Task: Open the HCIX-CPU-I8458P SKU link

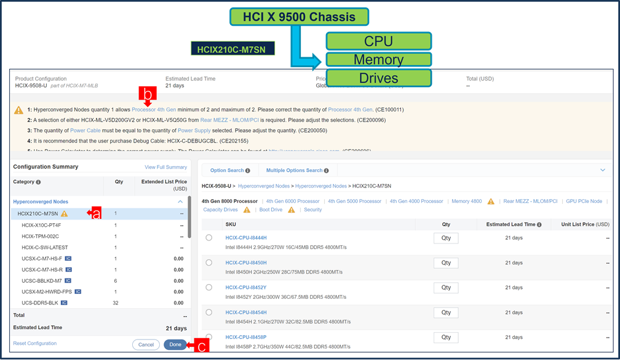Action: pyautogui.click(x=246, y=338)
